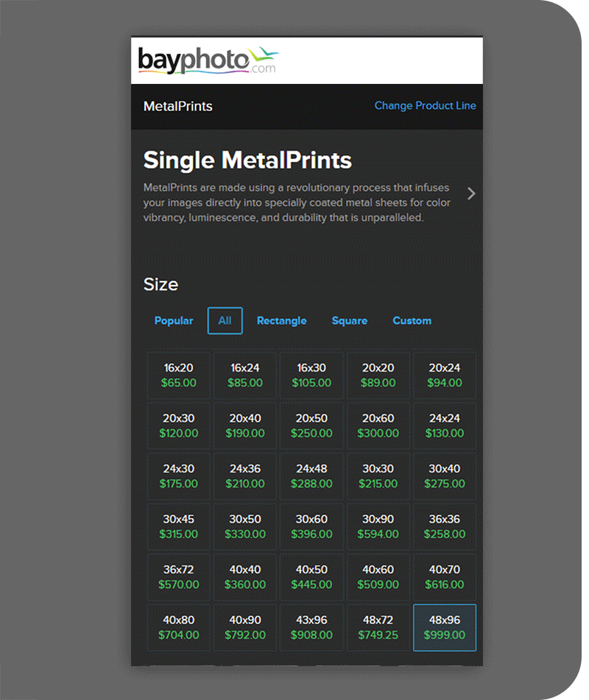Viewport: 589px width, 700px height.
Task: Select the 20x50 size at $250.00
Action: 311,425
